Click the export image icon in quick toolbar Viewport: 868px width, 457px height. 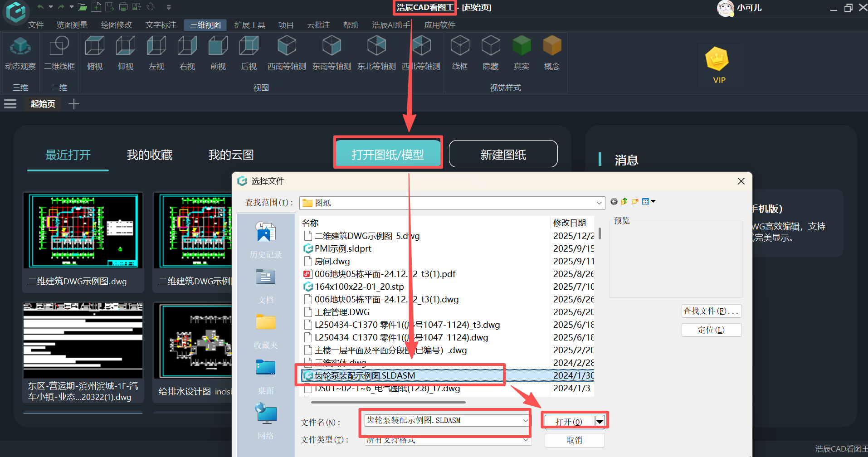136,7
